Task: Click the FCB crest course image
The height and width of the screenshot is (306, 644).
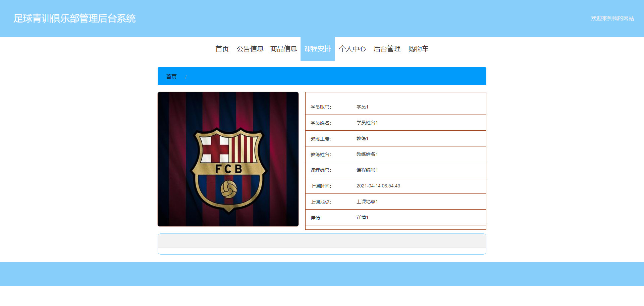Action: tap(228, 159)
